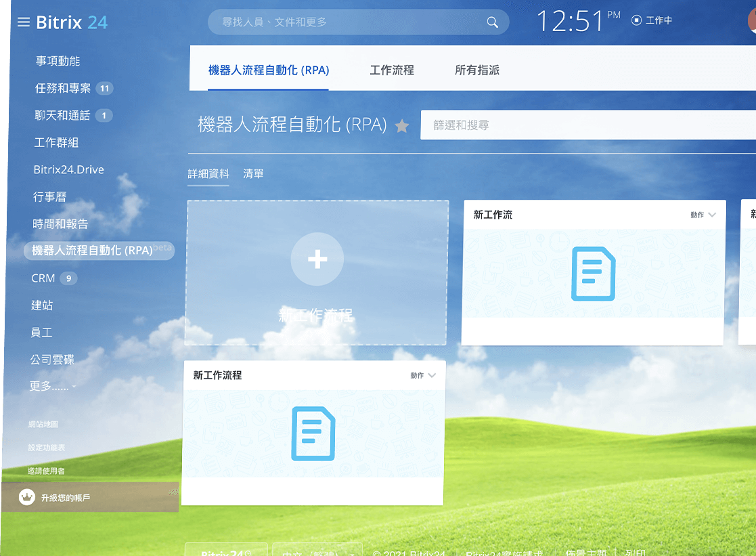Open the document icon in 新工作流程 card

tap(313, 433)
